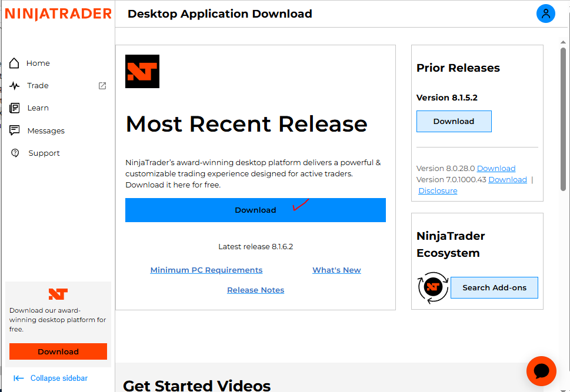Click the page vertical scrollbar thumb
Image resolution: width=570 pixels, height=392 pixels.
pyautogui.click(x=563, y=119)
